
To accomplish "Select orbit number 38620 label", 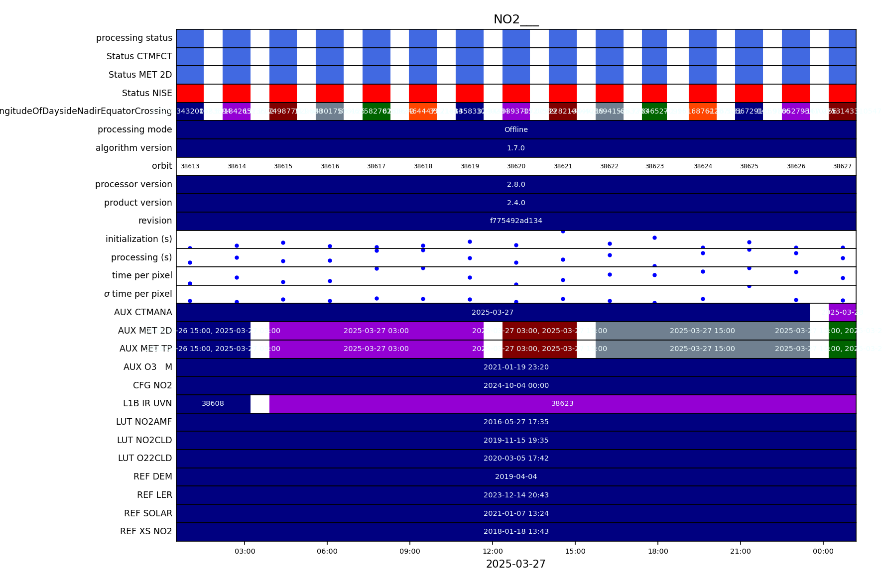I will [516, 166].
